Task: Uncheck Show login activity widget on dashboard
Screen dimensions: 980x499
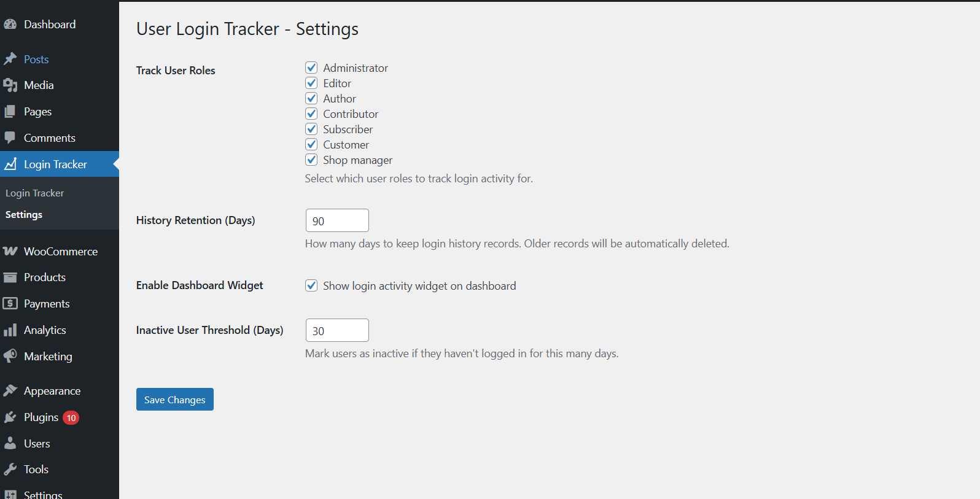Action: 311,285
